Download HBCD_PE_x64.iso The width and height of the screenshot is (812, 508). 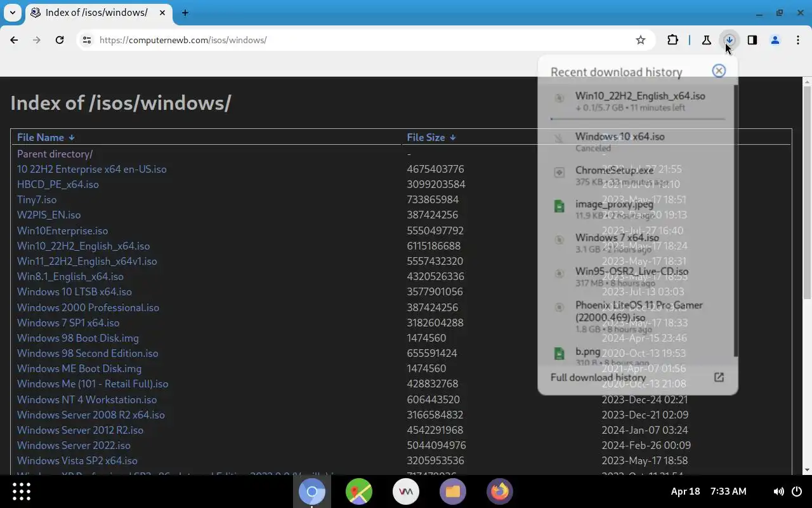click(58, 184)
